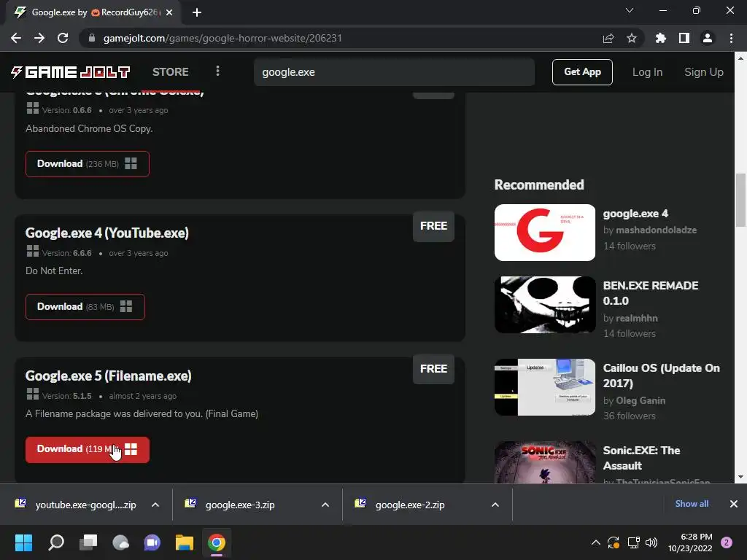The image size is (747, 560).
Task: Open Caillou OS (Update On 2017) title
Action: coord(661,376)
